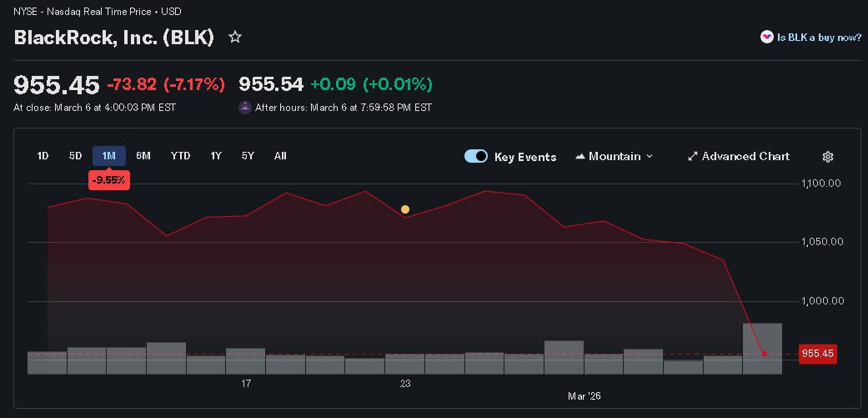Click the 'Is BLK a buy now?' heart icon
Screen dimensions: 868x418
click(766, 37)
